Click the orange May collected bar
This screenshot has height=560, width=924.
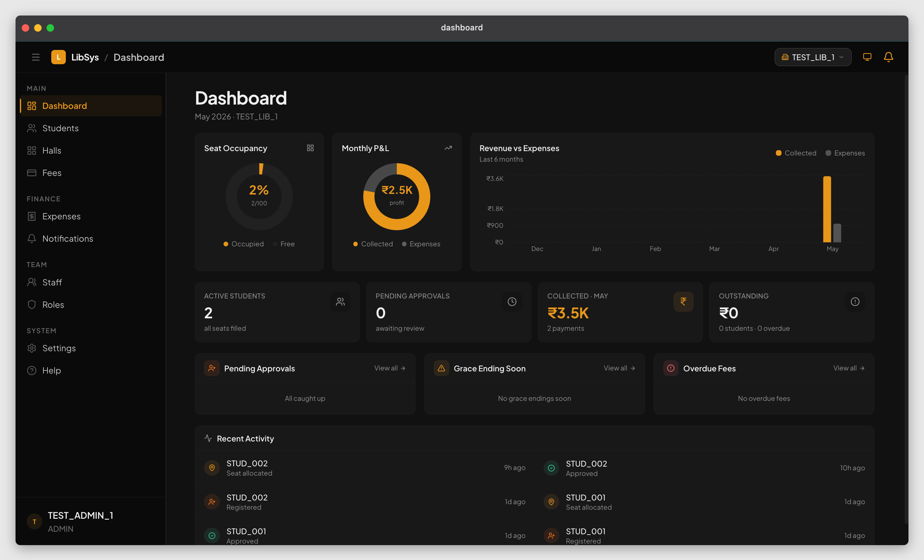pyautogui.click(x=827, y=209)
